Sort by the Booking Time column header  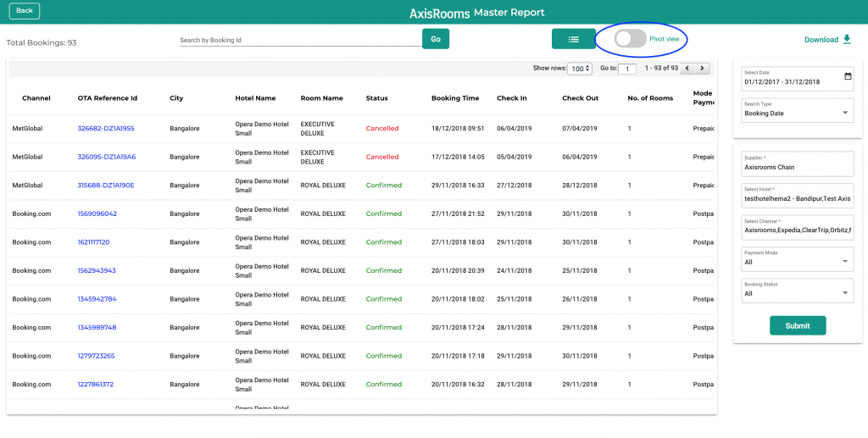point(455,98)
